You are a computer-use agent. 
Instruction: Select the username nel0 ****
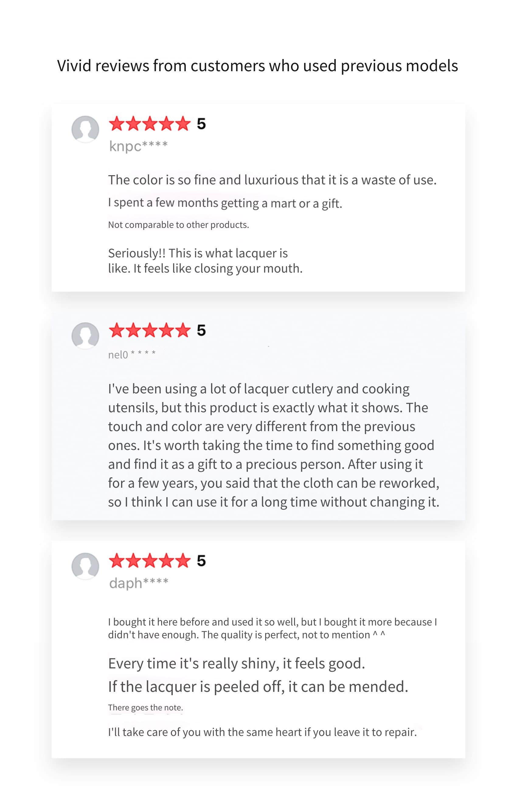132,354
